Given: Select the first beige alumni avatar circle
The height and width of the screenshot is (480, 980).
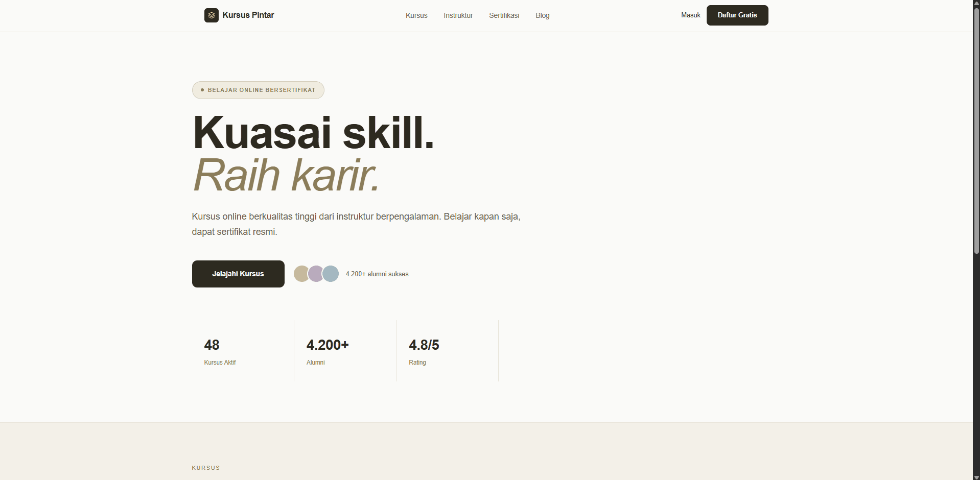Looking at the screenshot, I should pyautogui.click(x=301, y=274).
